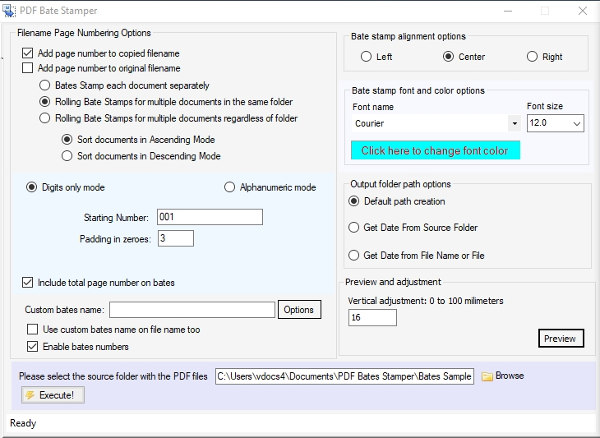This screenshot has width=600, height=438.
Task: Click the Options button
Action: pos(299,310)
